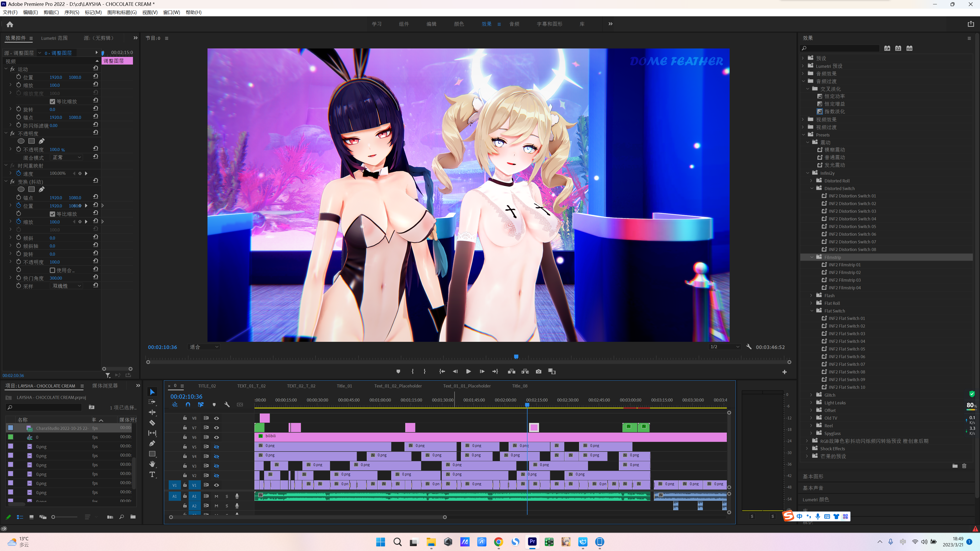Select the Ripple Edit tool
Image resolution: width=980 pixels, height=551 pixels.
pos(152,412)
